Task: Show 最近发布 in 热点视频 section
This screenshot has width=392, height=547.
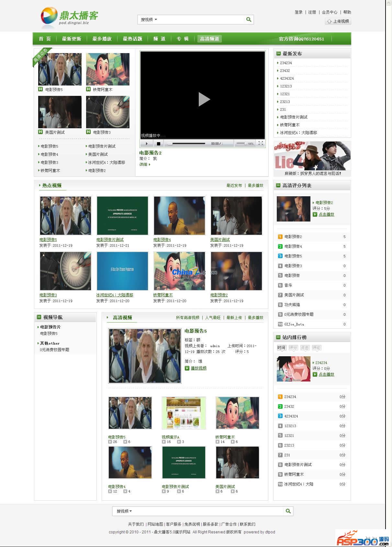Action: click(x=234, y=186)
